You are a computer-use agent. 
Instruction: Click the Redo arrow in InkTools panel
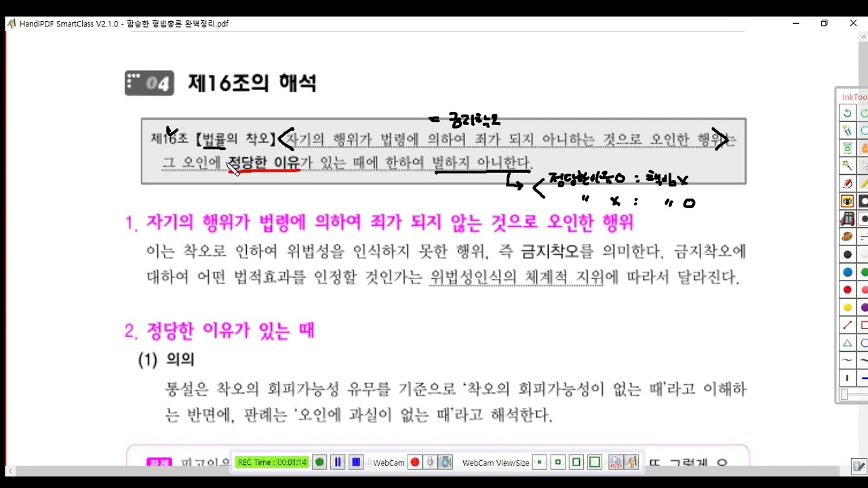coord(863,113)
